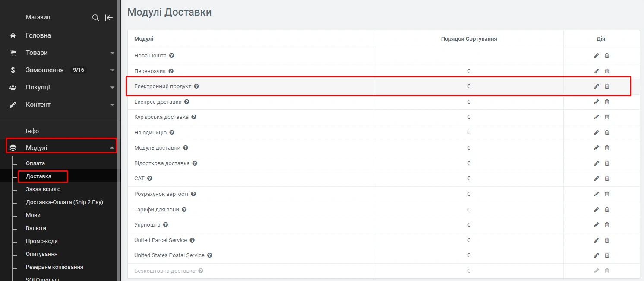Collapse the Модулі section arrow
644x281 pixels.
(112, 148)
